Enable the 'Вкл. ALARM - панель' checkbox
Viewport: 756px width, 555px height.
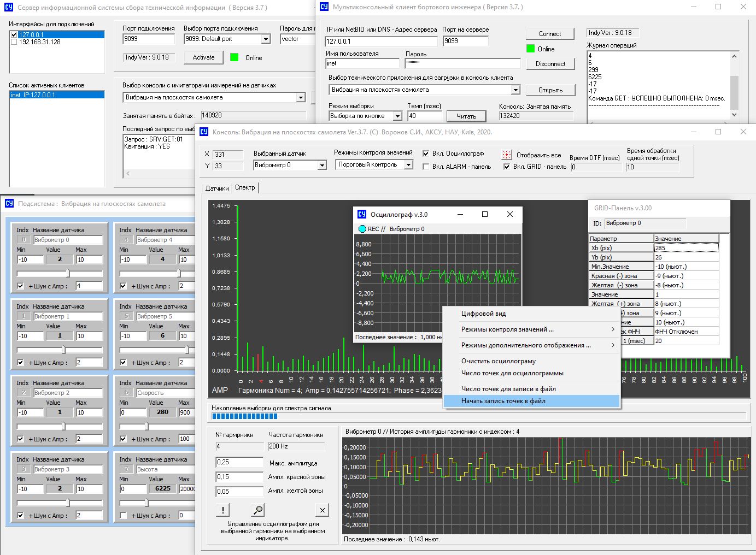point(426,167)
